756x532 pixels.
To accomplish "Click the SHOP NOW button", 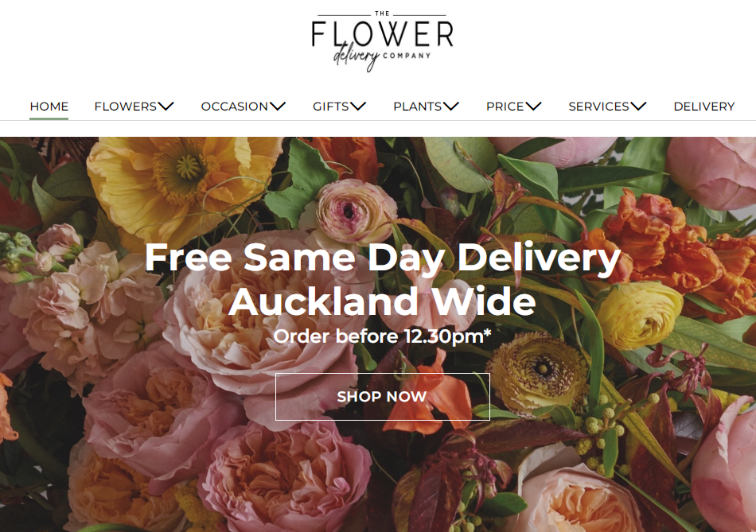I will [382, 397].
